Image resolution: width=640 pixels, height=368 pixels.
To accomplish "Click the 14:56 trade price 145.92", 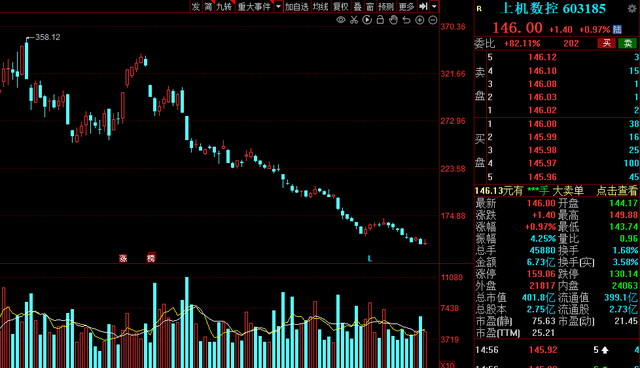I will pos(542,350).
